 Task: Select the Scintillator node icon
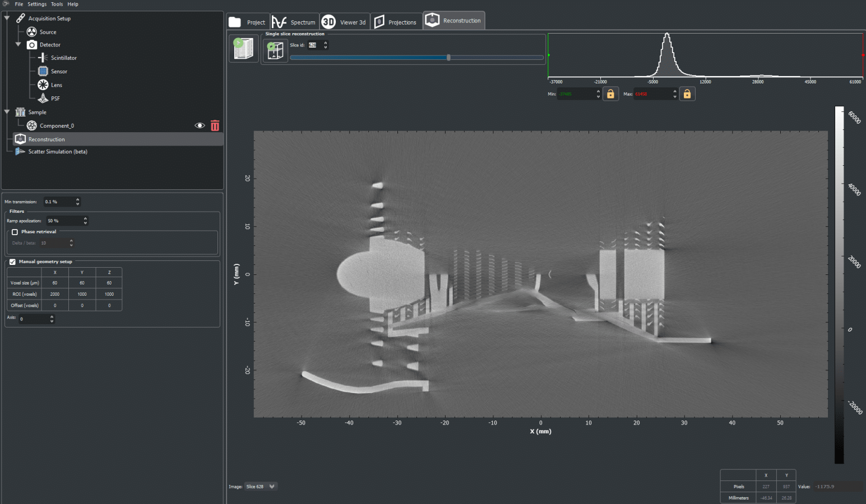tap(43, 58)
